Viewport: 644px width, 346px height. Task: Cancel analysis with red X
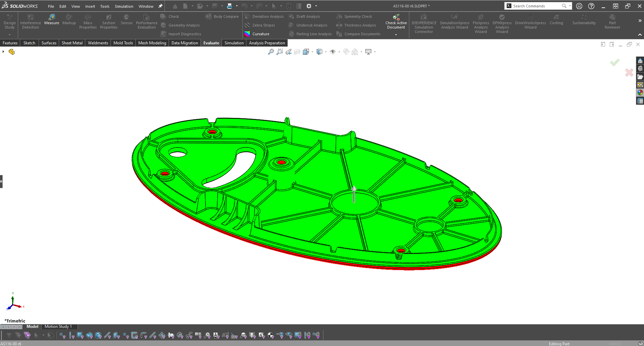tap(629, 72)
